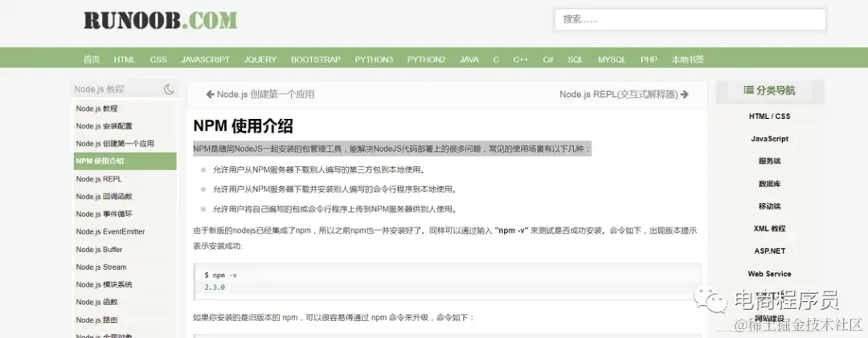Image resolution: width=868 pixels, height=338 pixels.
Task: Open the C nav item
Action: pos(496,59)
